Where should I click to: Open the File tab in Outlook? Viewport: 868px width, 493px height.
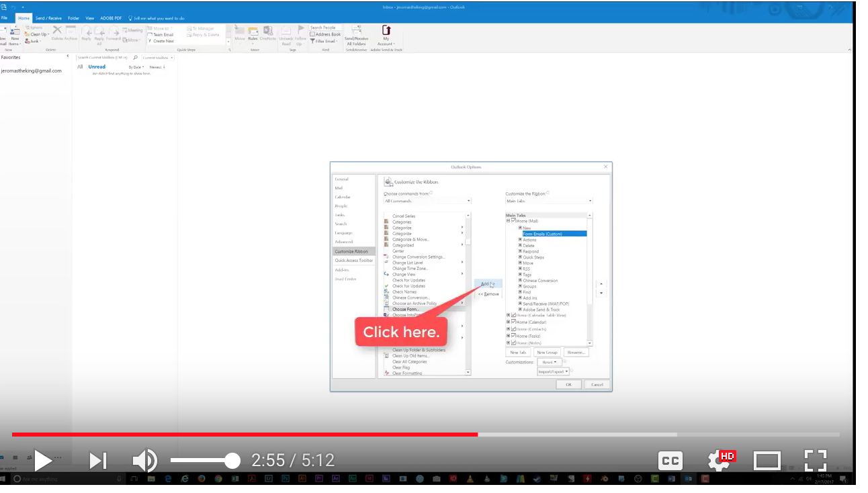(x=5, y=18)
